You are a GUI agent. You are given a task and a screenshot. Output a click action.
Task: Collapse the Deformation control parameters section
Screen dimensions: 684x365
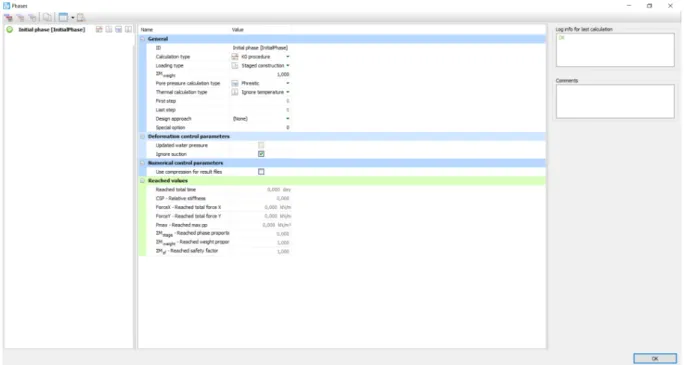click(x=143, y=136)
